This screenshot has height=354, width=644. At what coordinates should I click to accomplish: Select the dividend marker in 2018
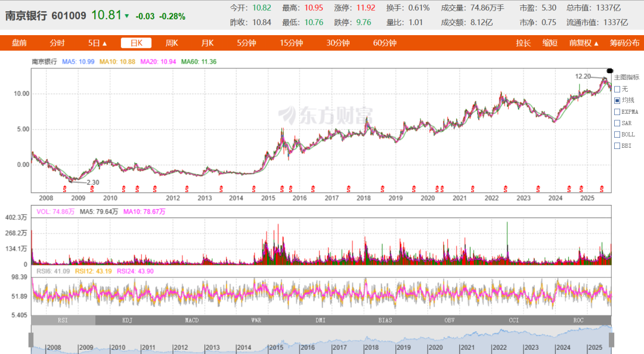point(382,189)
